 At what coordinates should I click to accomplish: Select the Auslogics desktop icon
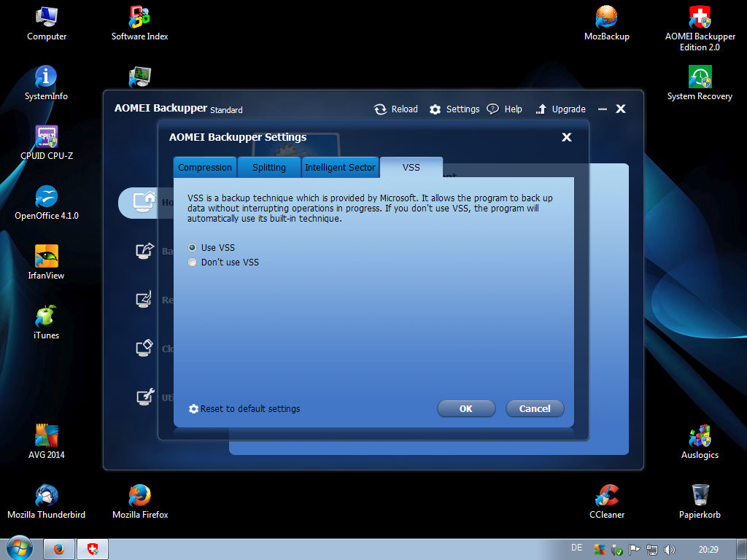700,442
